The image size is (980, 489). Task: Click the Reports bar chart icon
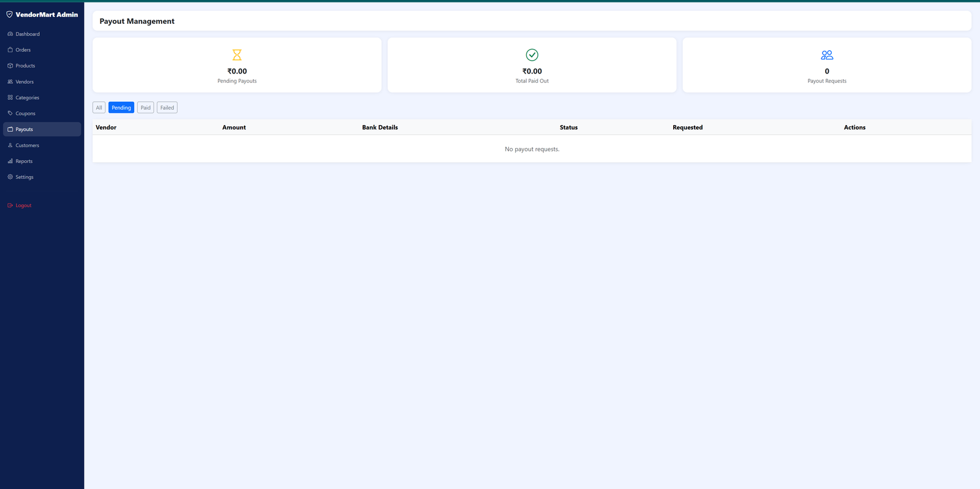pos(10,161)
